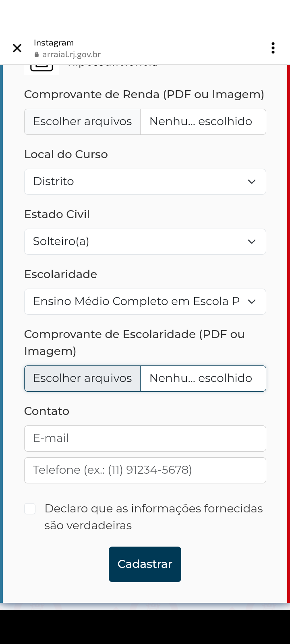Tap the lock icon beside the URL

pos(37,55)
